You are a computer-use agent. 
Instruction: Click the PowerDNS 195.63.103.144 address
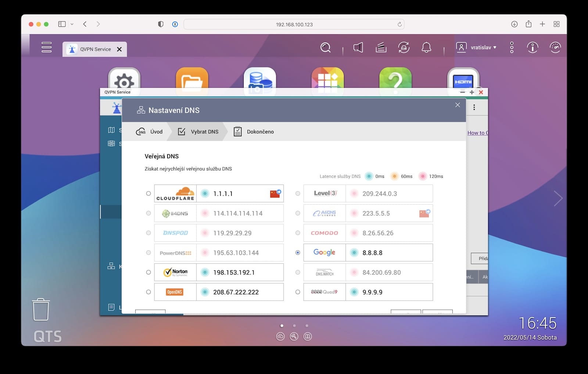[x=236, y=253]
